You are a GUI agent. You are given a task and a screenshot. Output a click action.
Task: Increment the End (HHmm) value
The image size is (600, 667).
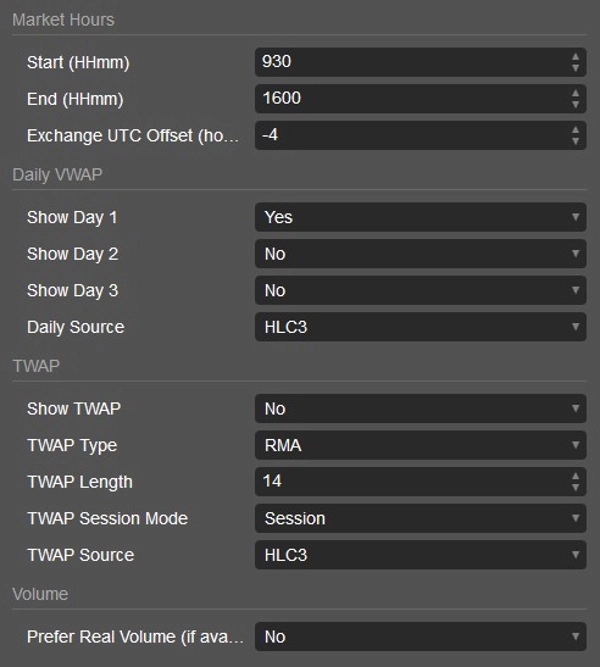[x=576, y=93]
